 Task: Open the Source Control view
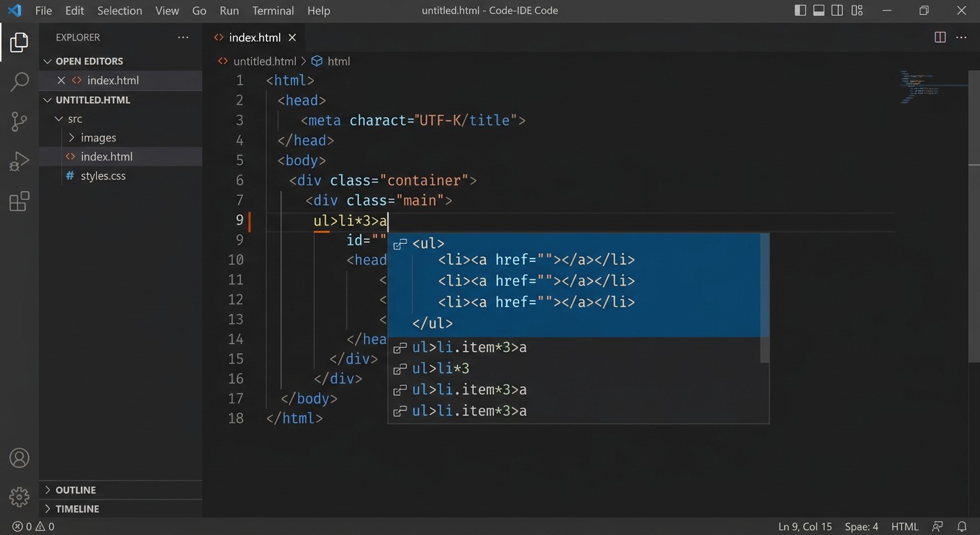tap(19, 122)
